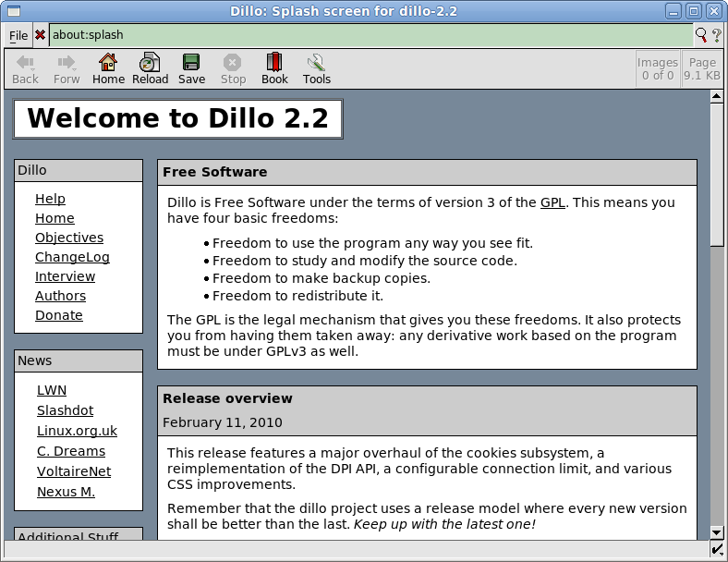This screenshot has height=562, width=728.
Task: Click the Welcome to Dillo 2.2 heading
Action: click(177, 118)
